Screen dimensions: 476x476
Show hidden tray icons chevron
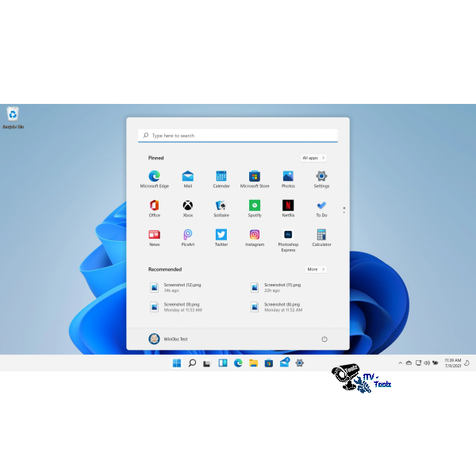(x=400, y=363)
